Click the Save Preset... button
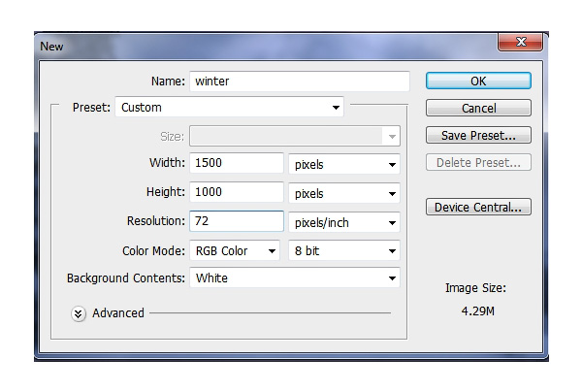This screenshot has height=392, width=582. pyautogui.click(x=478, y=135)
